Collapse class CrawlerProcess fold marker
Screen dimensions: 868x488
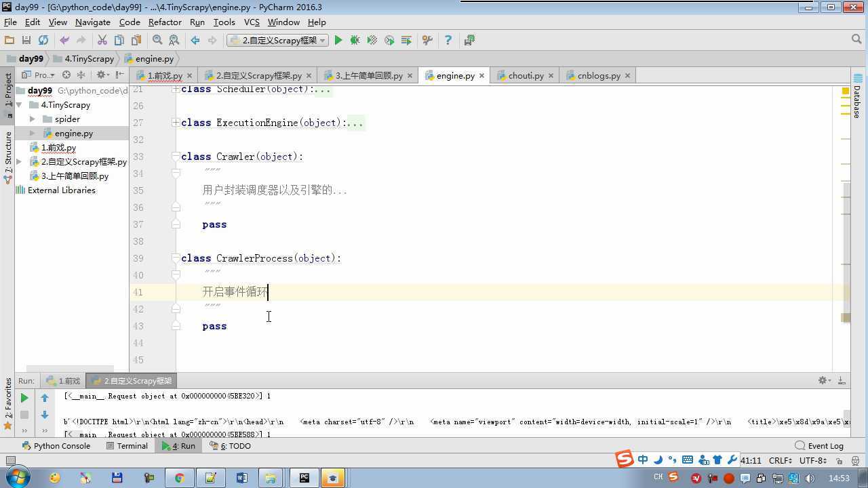coord(176,258)
